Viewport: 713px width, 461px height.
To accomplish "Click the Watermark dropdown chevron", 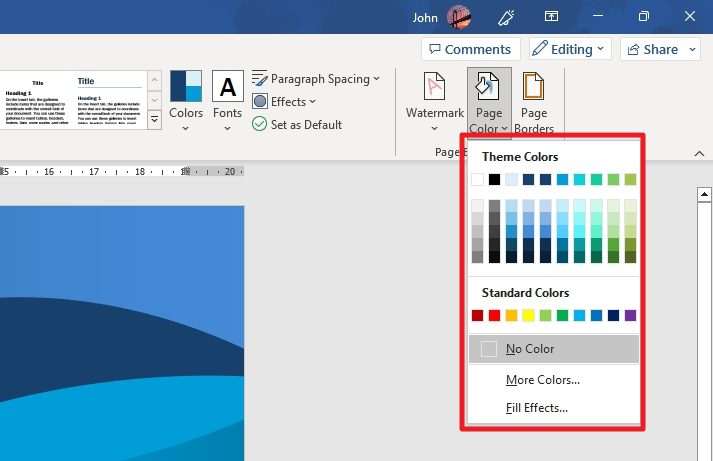I will (435, 129).
